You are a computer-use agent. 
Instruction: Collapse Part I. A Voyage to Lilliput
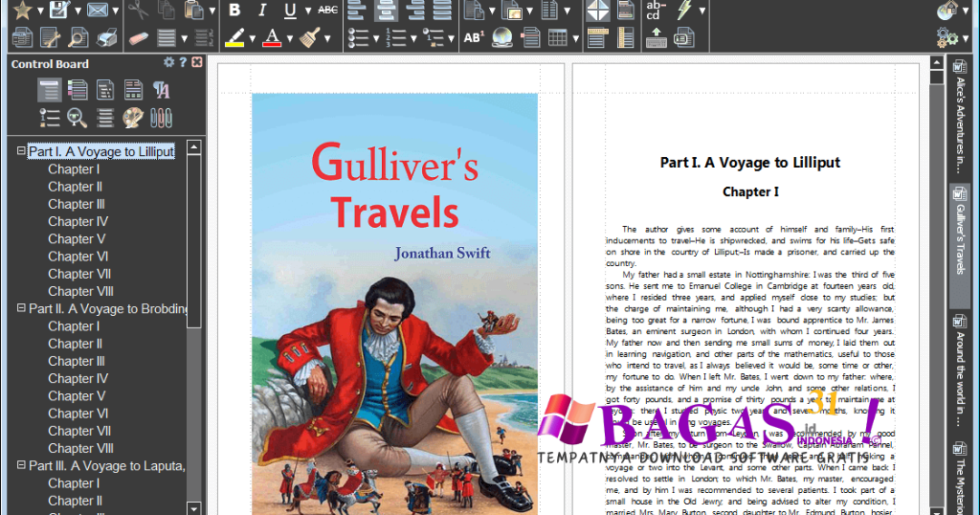(x=21, y=150)
